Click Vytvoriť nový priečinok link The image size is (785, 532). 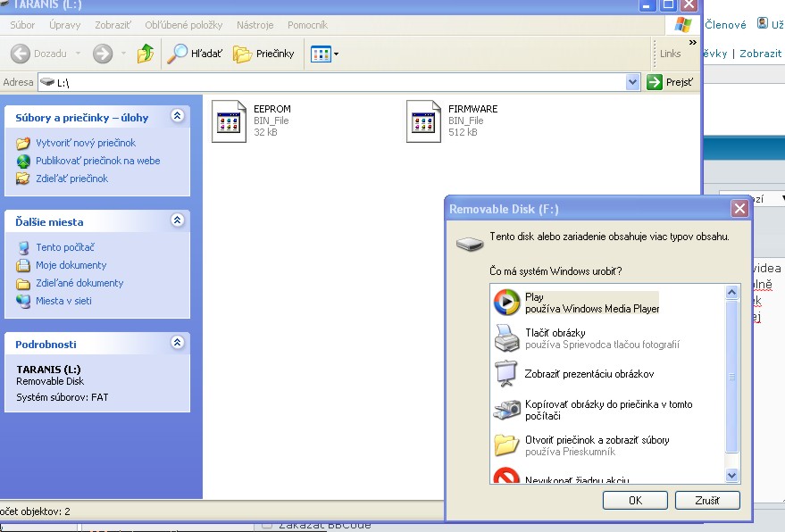[85, 143]
